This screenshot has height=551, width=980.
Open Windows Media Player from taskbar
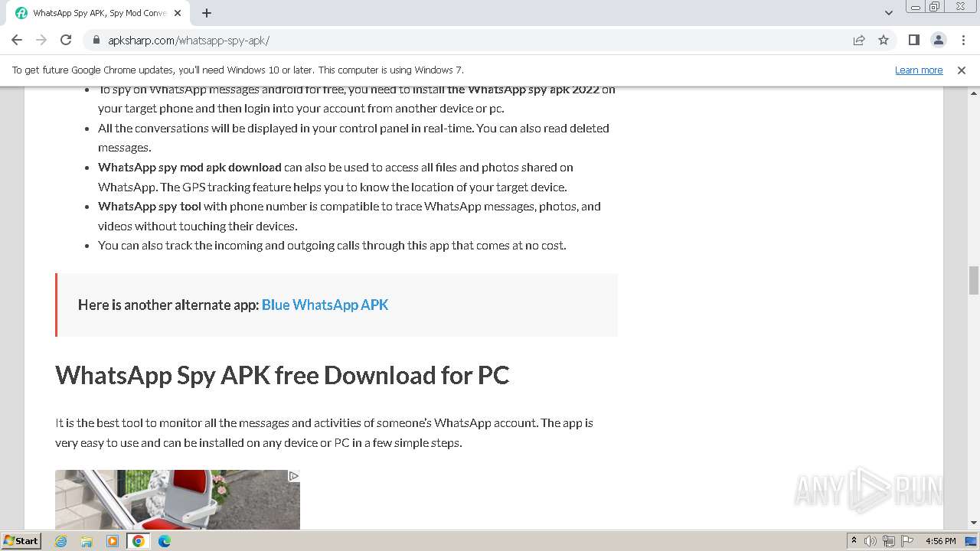pyautogui.click(x=113, y=541)
